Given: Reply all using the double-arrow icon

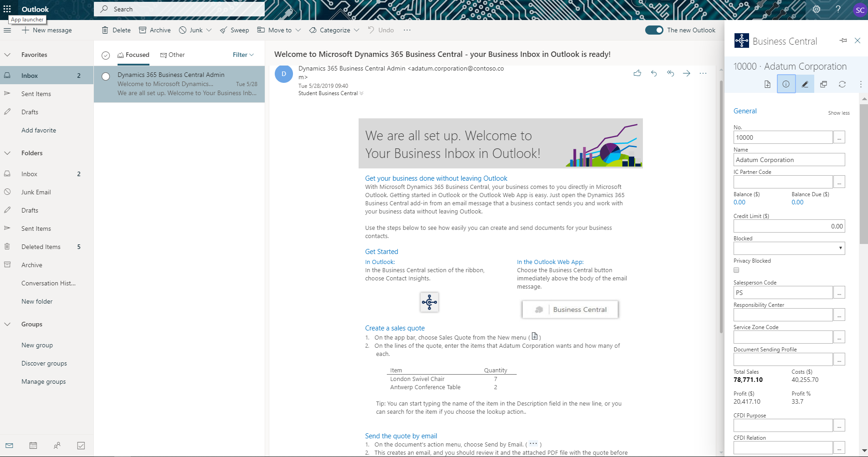Looking at the screenshot, I should click(x=670, y=73).
